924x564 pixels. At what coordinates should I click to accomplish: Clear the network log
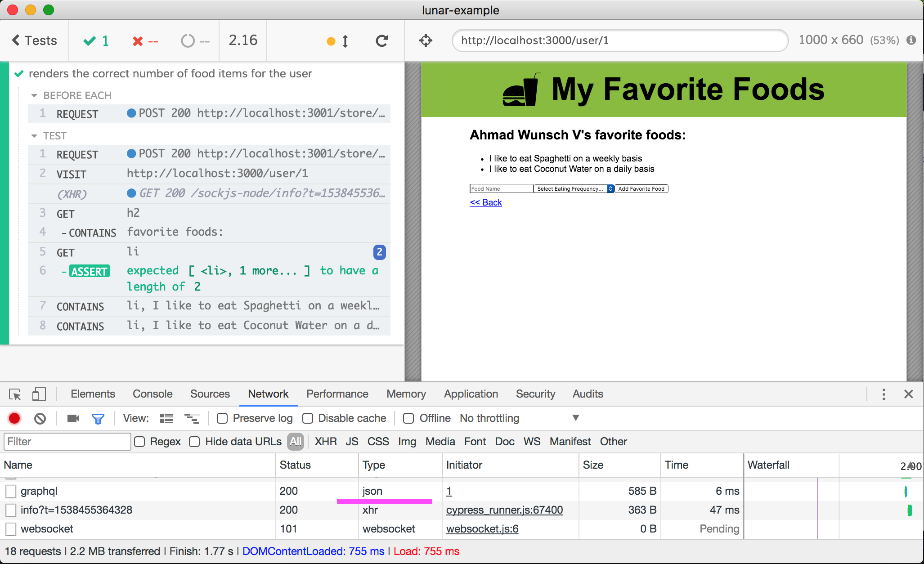[40, 419]
